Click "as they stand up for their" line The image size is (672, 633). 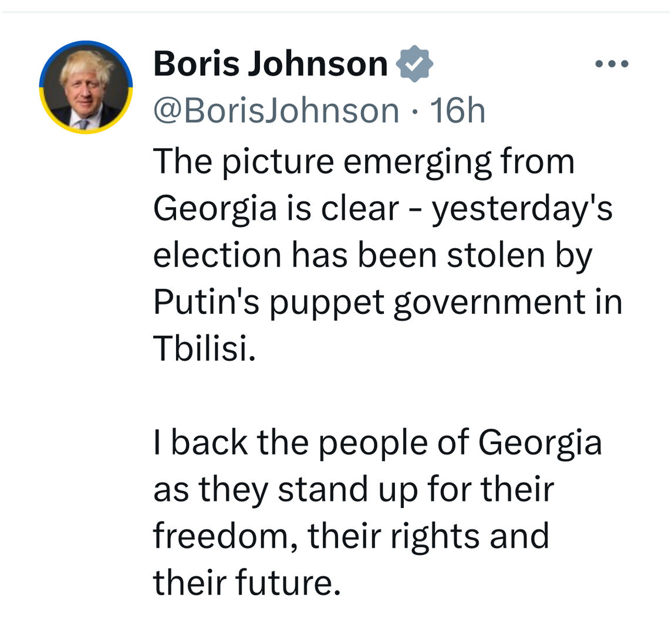point(353,489)
